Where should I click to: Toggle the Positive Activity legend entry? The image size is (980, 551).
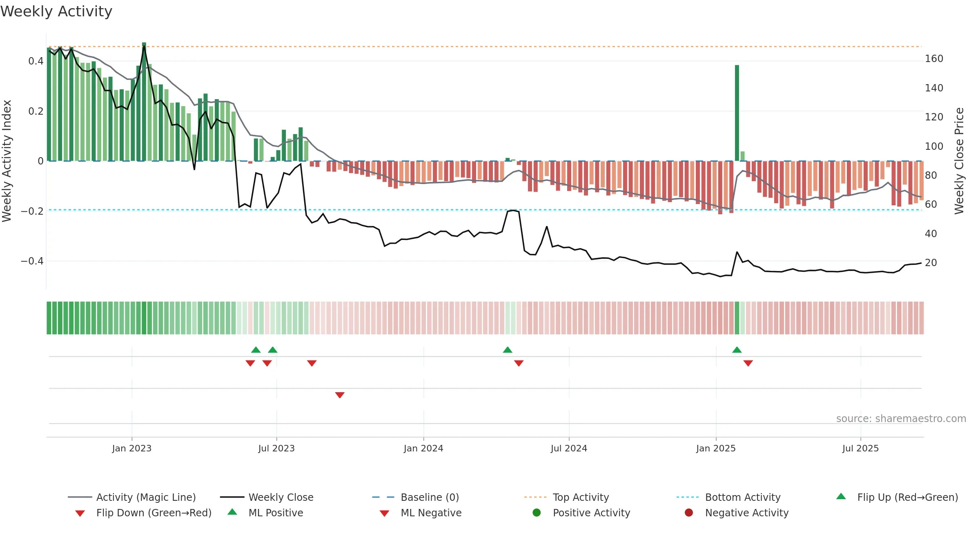(581, 513)
